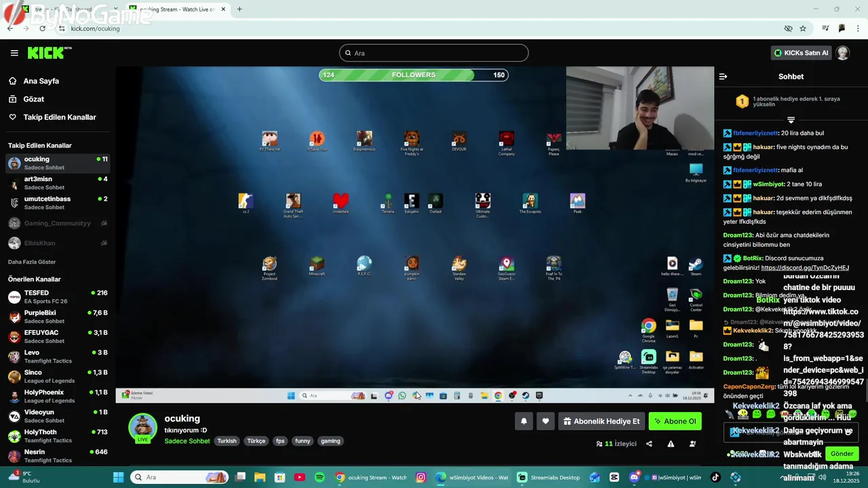Click the streamer's webcam overlay
Screen dimensions: 868x488
click(x=640, y=108)
